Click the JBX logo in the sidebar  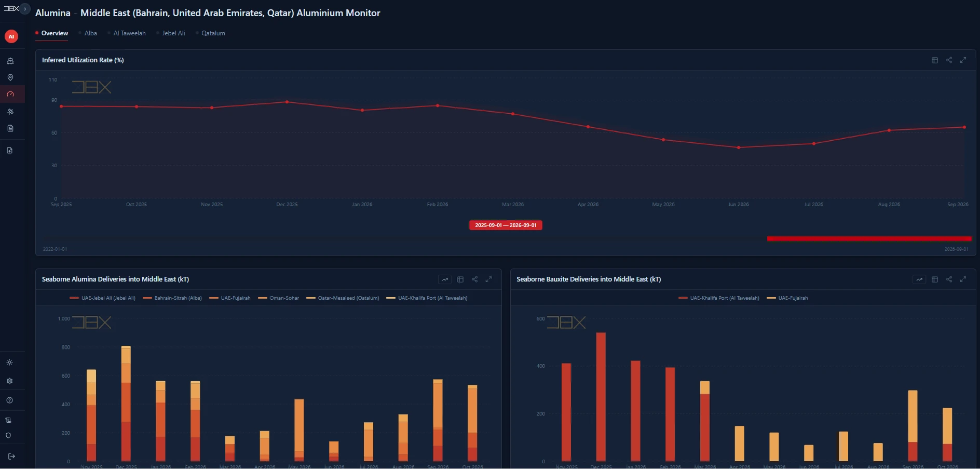click(11, 8)
